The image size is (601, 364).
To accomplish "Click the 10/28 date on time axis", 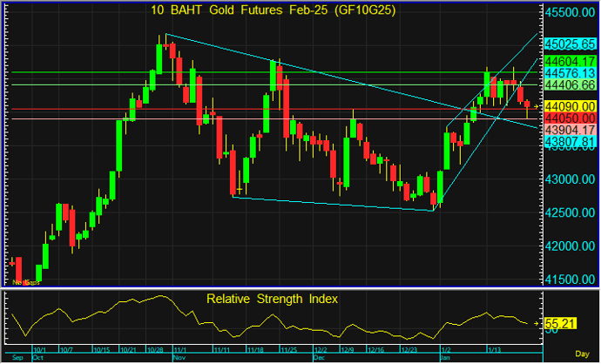I will pos(158,350).
